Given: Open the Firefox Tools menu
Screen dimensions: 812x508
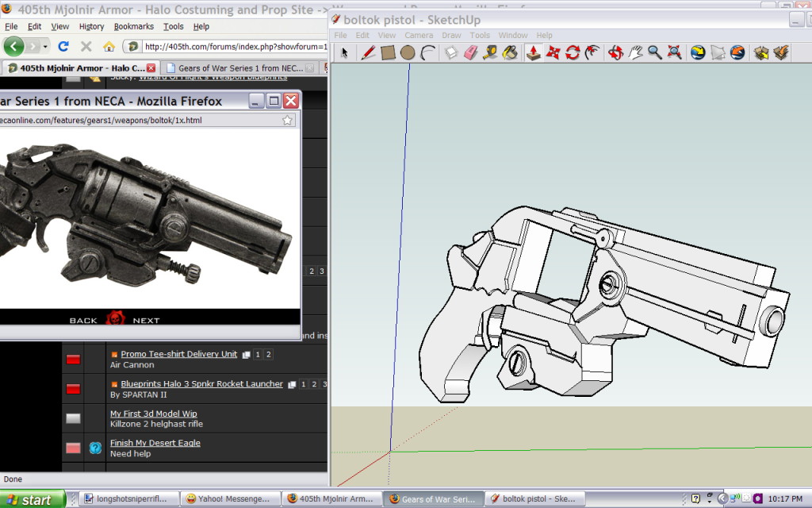Looking at the screenshot, I should click(174, 26).
